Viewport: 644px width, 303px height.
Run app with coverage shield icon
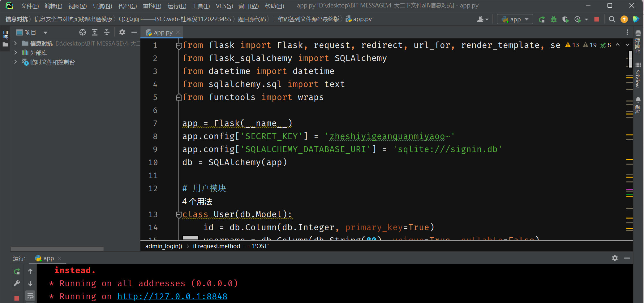click(565, 20)
